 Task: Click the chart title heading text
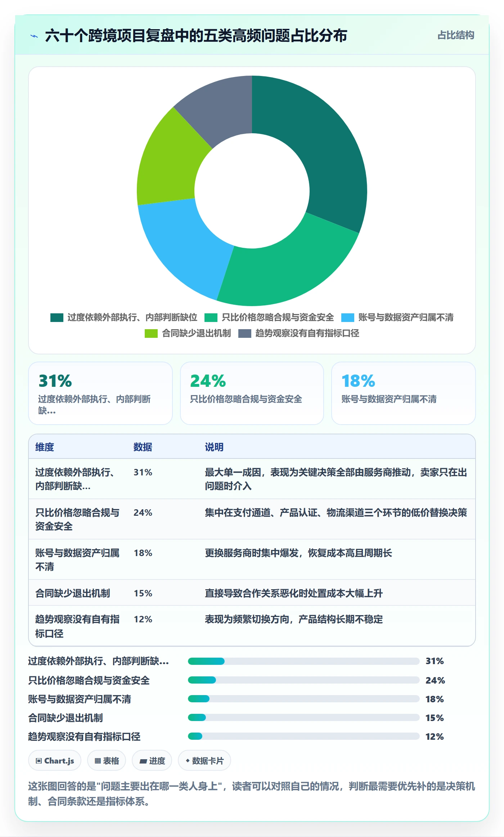coord(196,36)
